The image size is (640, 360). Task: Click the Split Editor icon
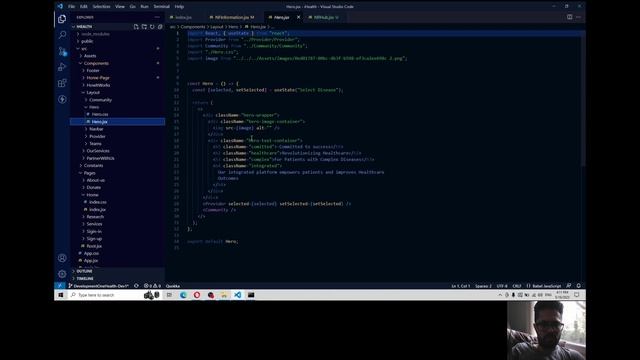click(x=569, y=17)
